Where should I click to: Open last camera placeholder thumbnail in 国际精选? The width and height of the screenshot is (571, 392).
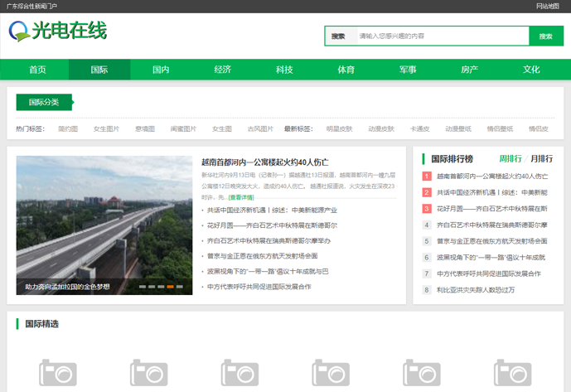point(512,375)
